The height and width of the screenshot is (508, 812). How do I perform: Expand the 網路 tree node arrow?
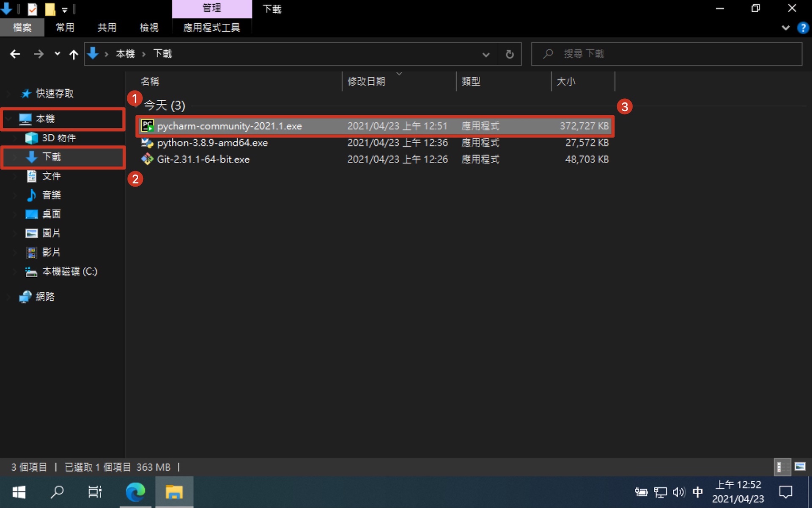pyautogui.click(x=8, y=297)
